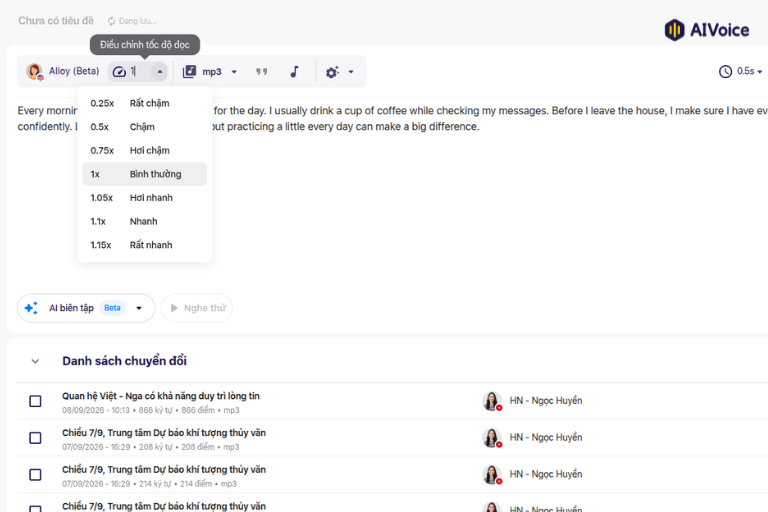Image resolution: width=768 pixels, height=512 pixels.
Task: Click the speedometer reading-speed icon
Action: [x=119, y=72]
